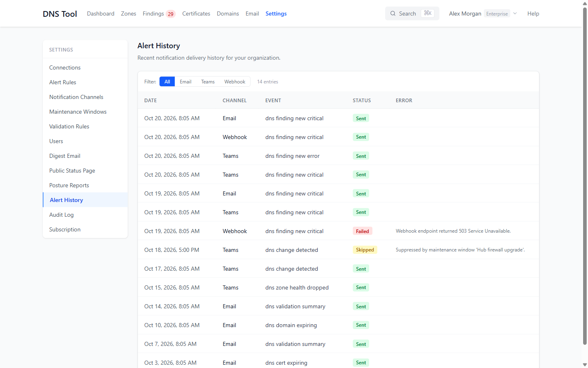Viewport: 588px width, 368px height.
Task: Open Digest Email settings
Action: tap(85, 156)
